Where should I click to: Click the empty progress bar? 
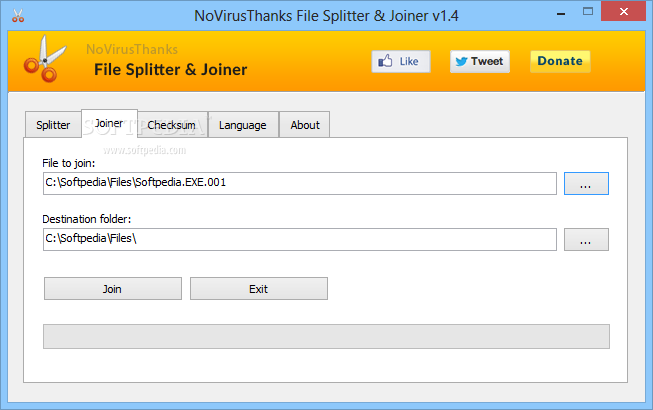pos(326,336)
